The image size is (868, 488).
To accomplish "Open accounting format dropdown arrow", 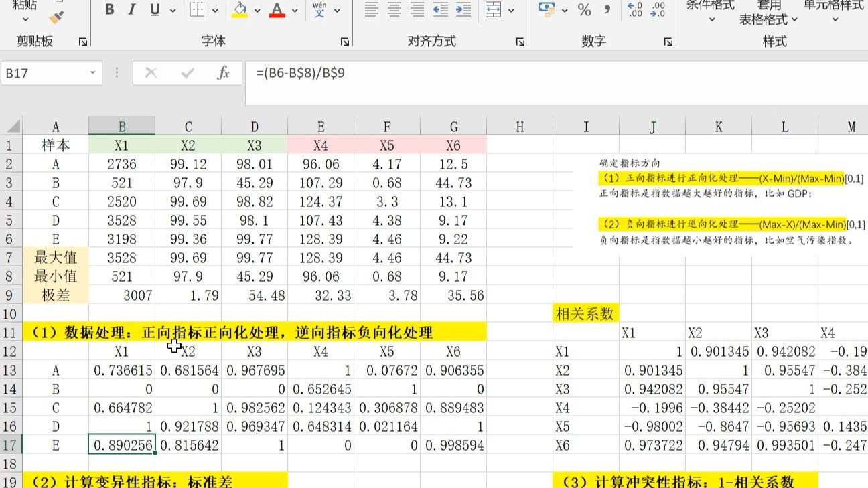I will pyautogui.click(x=565, y=11).
